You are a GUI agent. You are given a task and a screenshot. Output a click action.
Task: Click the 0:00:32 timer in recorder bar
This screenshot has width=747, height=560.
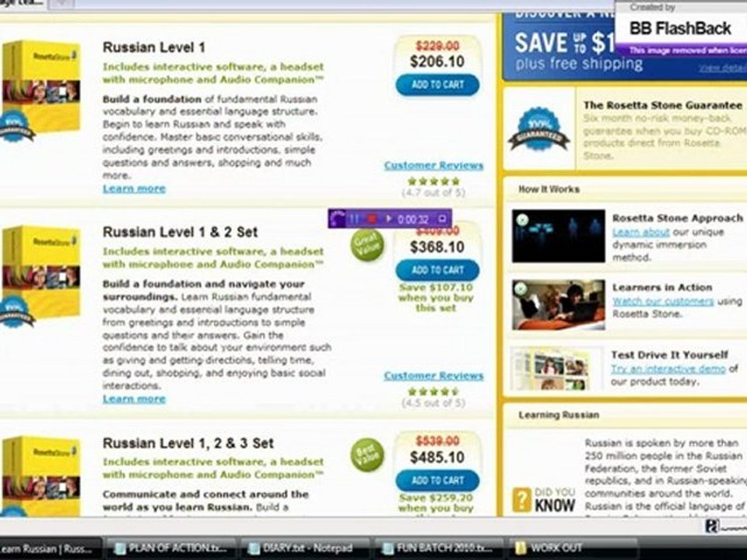point(413,219)
